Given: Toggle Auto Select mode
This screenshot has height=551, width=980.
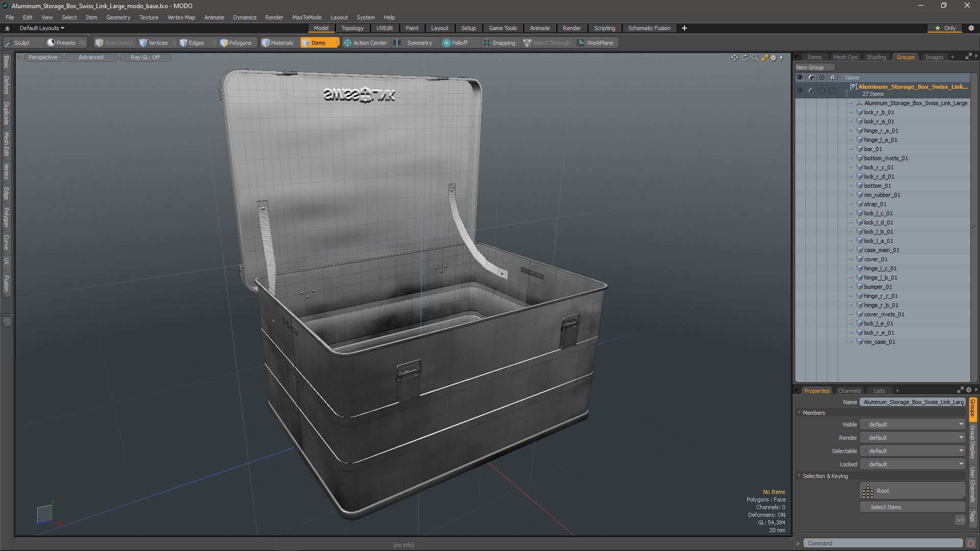Looking at the screenshot, I should tap(114, 43).
